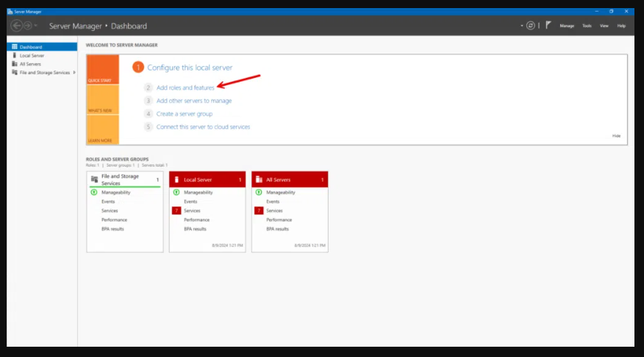Open the navigation history dropdown arrow
This screenshot has width=644, height=357.
point(36,26)
